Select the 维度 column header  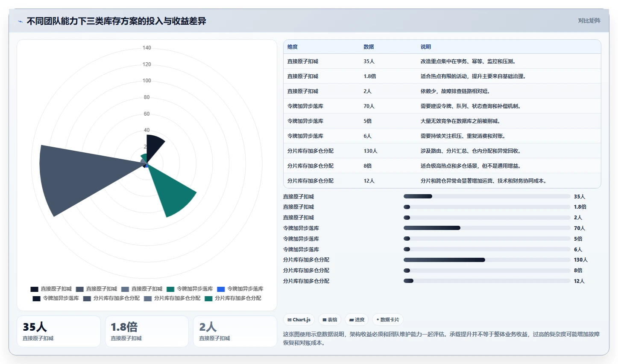pos(293,47)
